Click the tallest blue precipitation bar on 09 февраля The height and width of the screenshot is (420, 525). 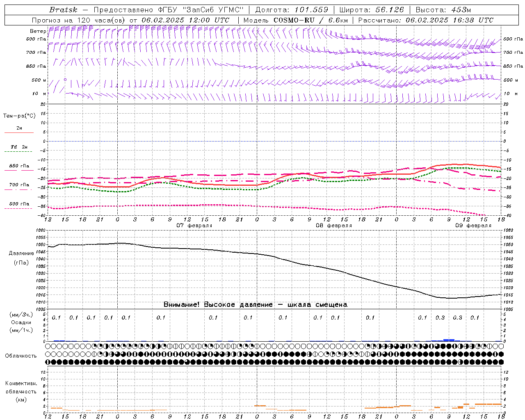tap(449, 340)
